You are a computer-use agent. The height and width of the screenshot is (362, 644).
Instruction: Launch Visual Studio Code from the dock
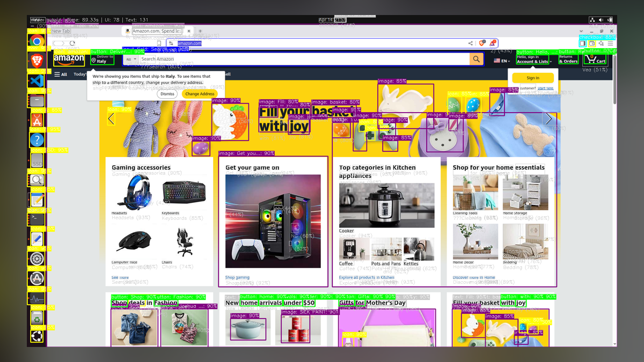(36, 81)
